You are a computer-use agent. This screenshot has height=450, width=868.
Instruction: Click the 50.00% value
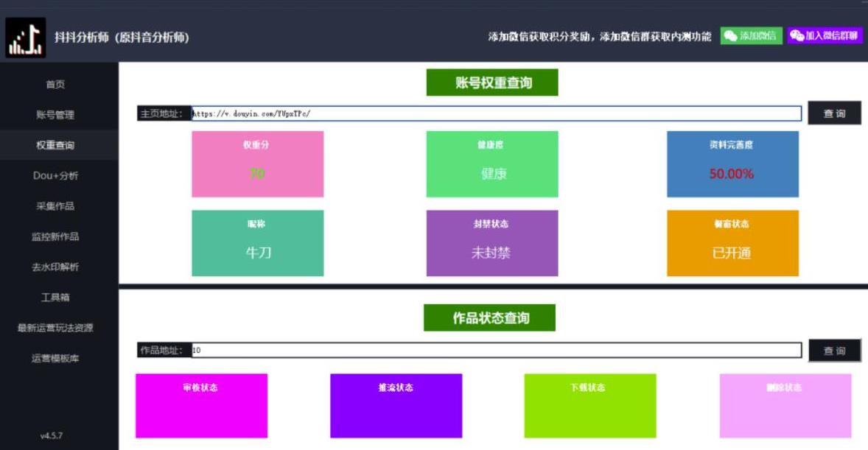pyautogui.click(x=731, y=174)
